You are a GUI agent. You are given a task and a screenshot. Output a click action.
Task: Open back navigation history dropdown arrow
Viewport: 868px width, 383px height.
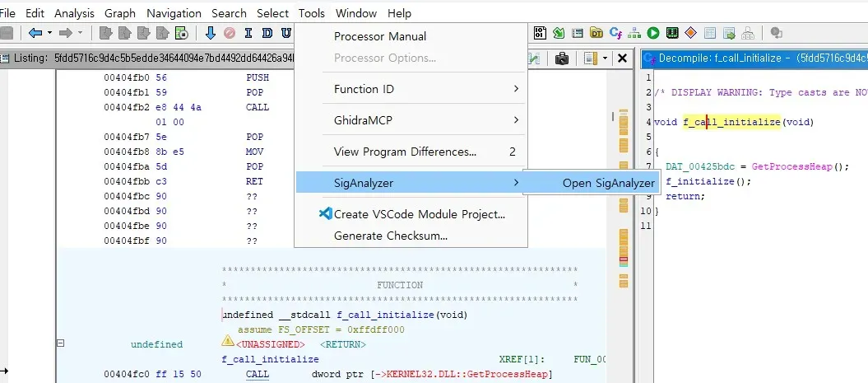click(x=49, y=34)
